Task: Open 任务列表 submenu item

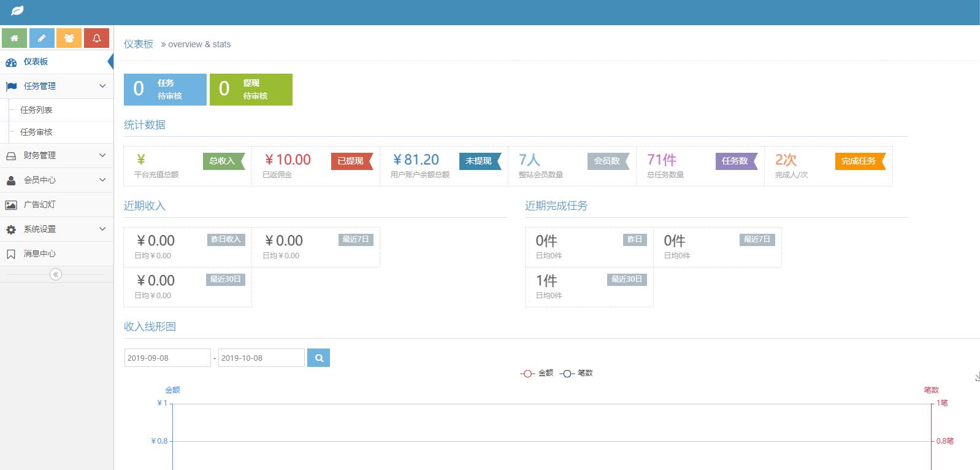Action: click(36, 110)
